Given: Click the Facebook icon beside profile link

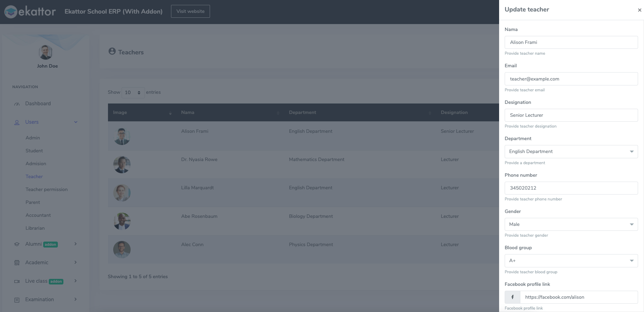Looking at the screenshot, I should click(512, 297).
